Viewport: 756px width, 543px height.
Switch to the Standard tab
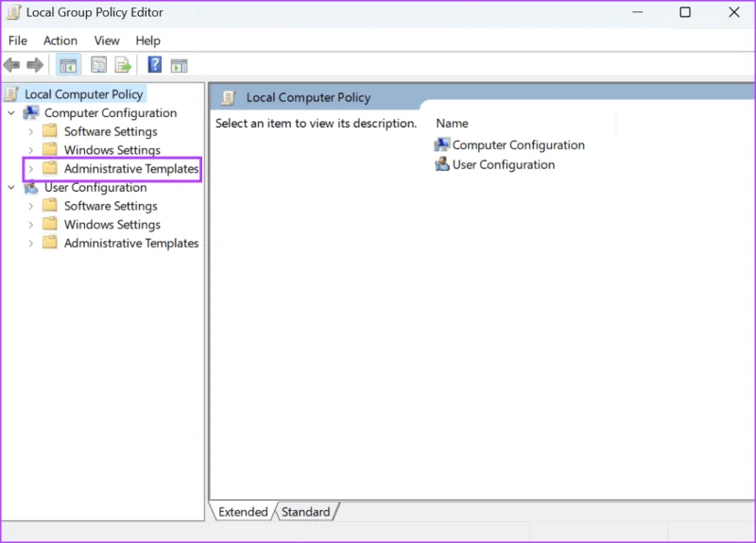pyautogui.click(x=305, y=512)
